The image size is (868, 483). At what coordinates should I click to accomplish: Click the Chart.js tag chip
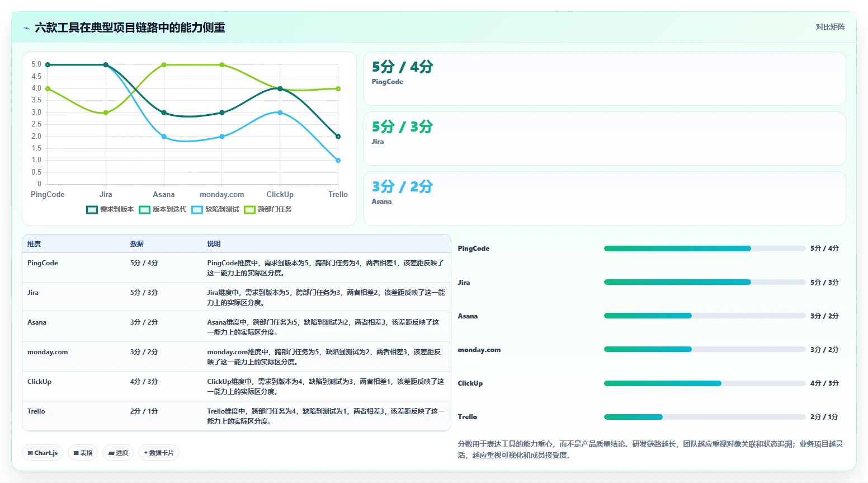click(x=43, y=453)
